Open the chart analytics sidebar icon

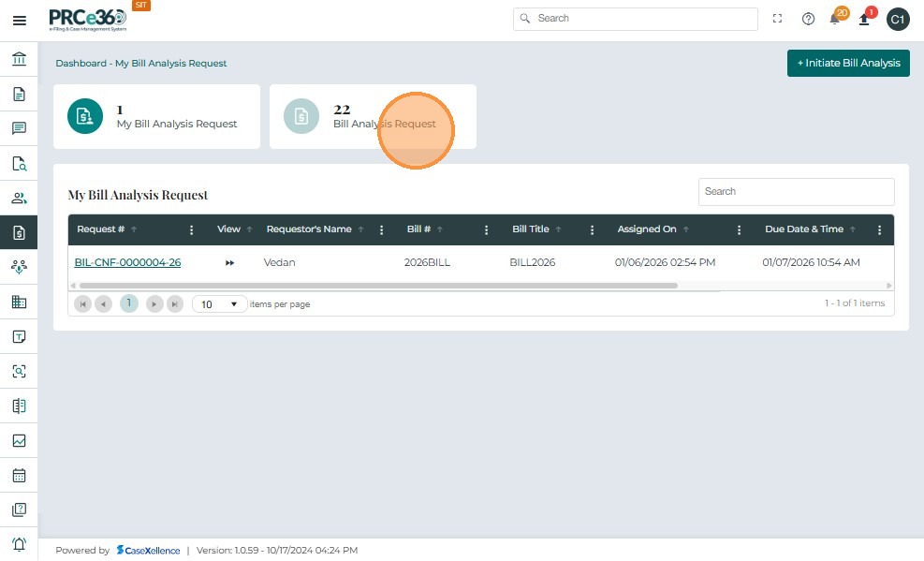(x=19, y=441)
